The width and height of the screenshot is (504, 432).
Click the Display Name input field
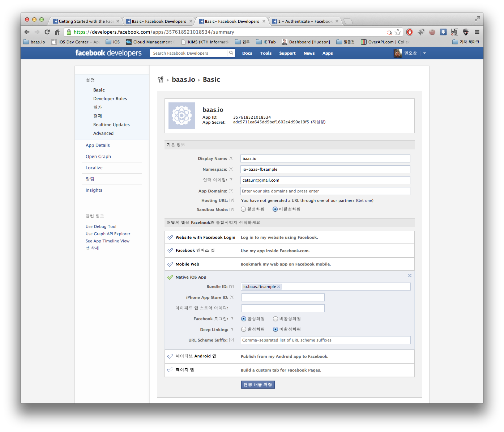[x=325, y=158]
